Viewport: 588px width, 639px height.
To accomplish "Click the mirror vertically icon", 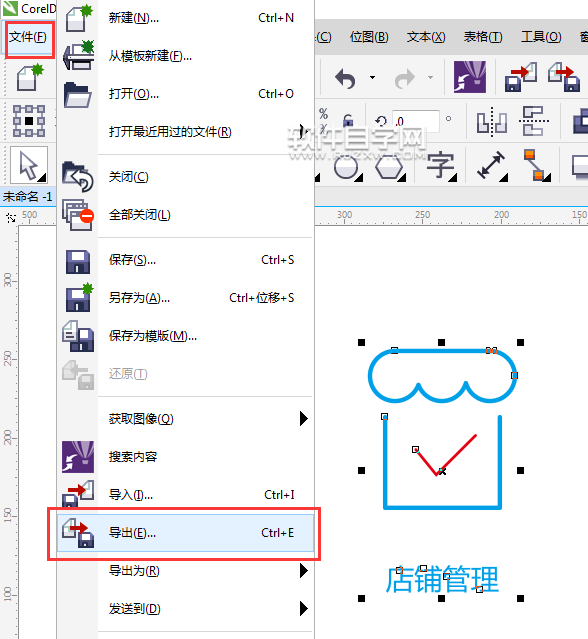I will [533, 121].
